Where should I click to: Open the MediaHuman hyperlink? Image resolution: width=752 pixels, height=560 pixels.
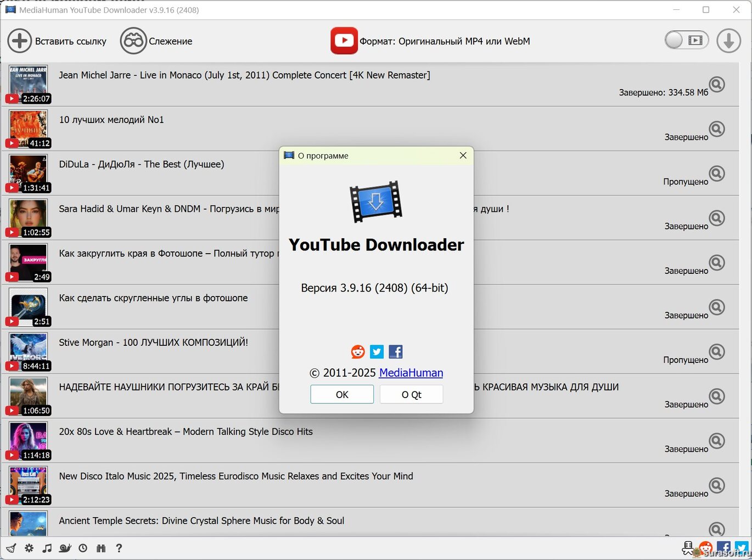(x=411, y=373)
